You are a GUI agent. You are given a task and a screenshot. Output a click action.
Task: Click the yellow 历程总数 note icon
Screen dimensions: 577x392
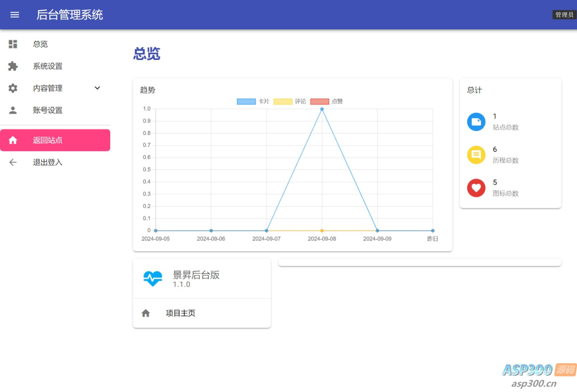(476, 154)
